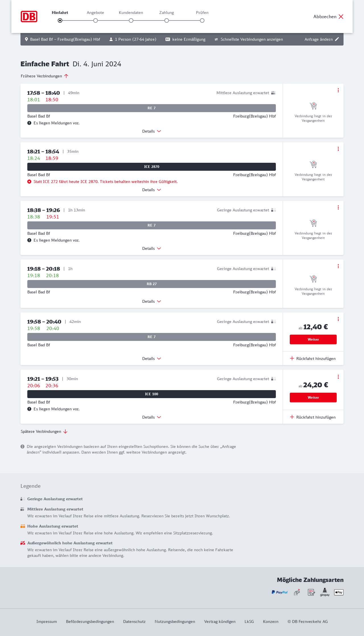Image resolution: width=364 pixels, height=636 pixels.
Task: Expand Details for the ICE 100 connection
Action: (x=152, y=417)
